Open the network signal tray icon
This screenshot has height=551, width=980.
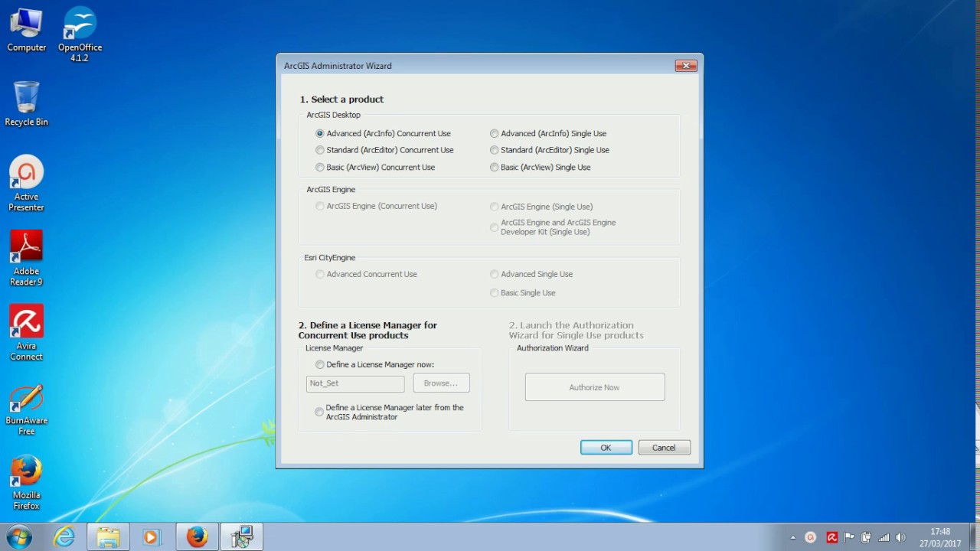pos(884,537)
